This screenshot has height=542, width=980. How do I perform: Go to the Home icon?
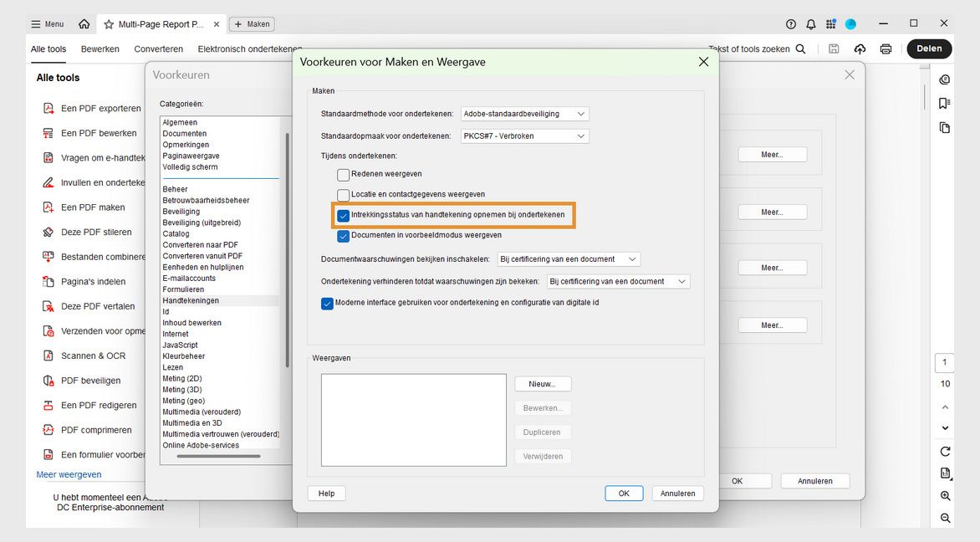84,24
